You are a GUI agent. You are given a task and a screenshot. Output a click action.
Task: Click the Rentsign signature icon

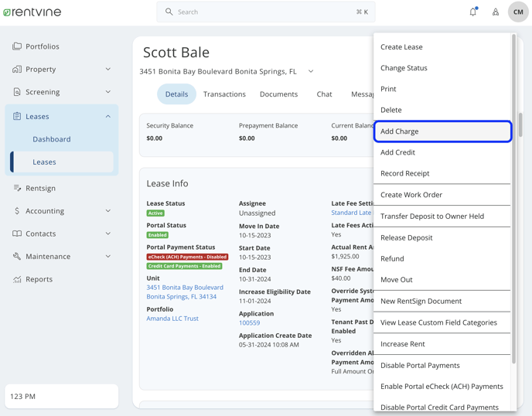[x=17, y=188]
